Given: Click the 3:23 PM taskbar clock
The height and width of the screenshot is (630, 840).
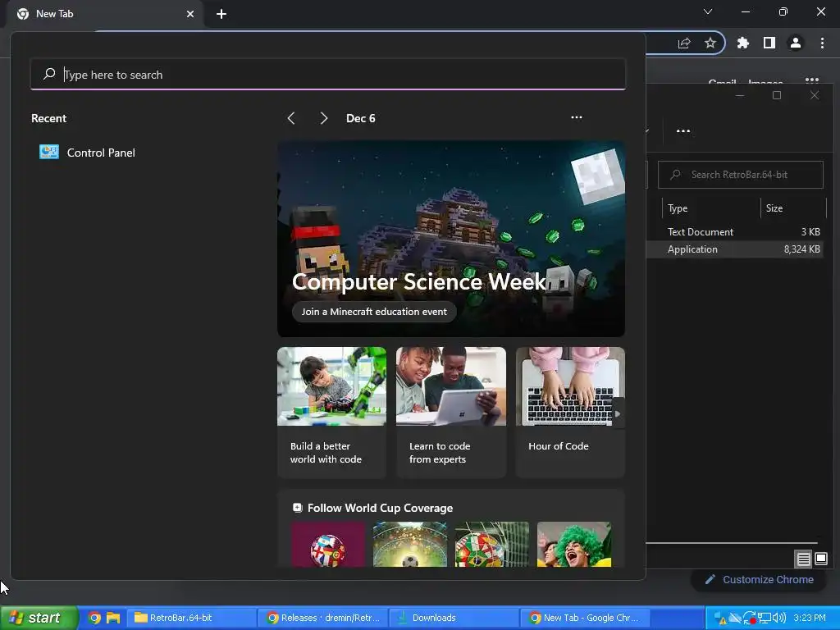Looking at the screenshot, I should [810, 618].
